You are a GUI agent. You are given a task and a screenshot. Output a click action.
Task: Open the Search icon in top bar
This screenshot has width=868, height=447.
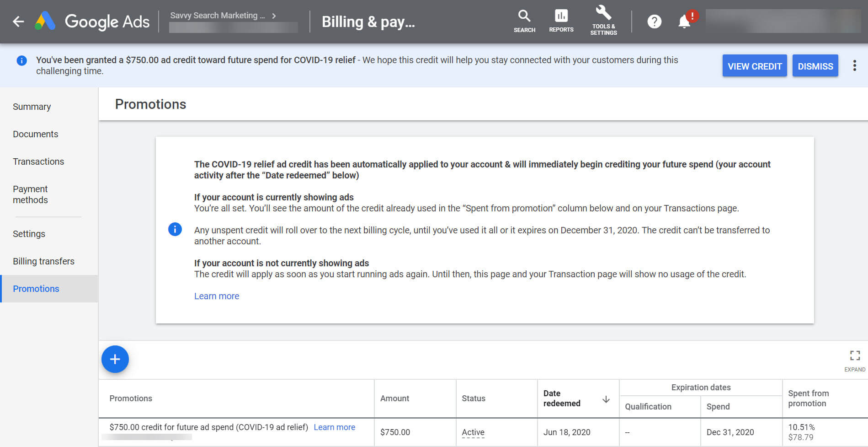tap(524, 19)
